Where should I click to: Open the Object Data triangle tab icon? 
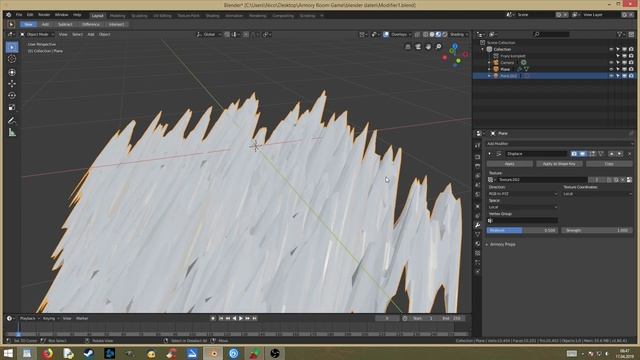click(x=478, y=234)
